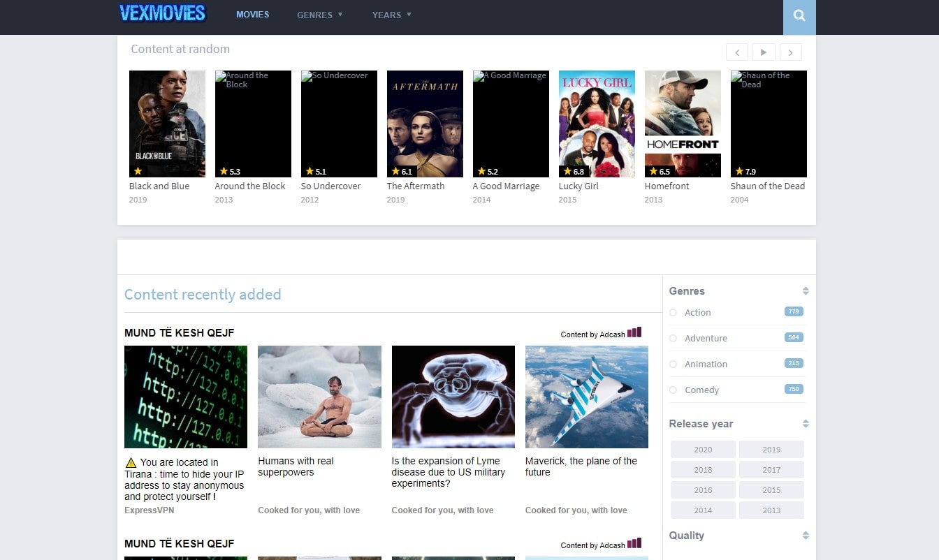Open So Undercover poster placeholder
The width and height of the screenshot is (939, 560).
click(339, 124)
